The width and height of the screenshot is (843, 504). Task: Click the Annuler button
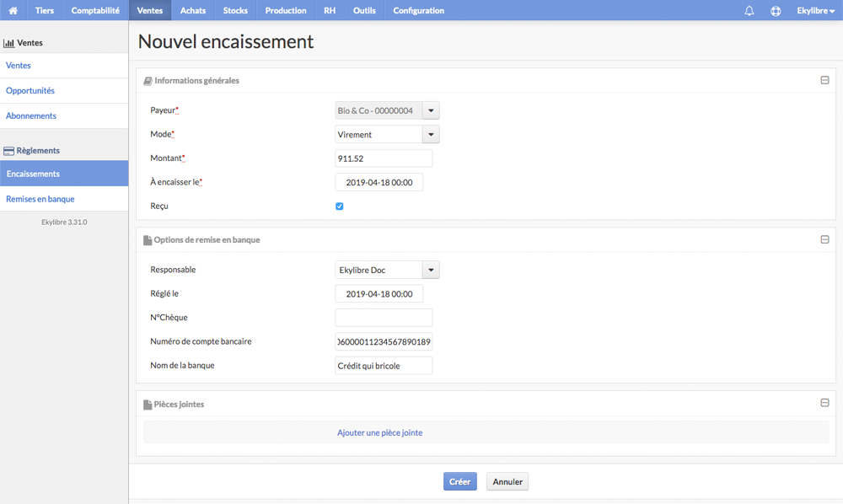tap(507, 481)
